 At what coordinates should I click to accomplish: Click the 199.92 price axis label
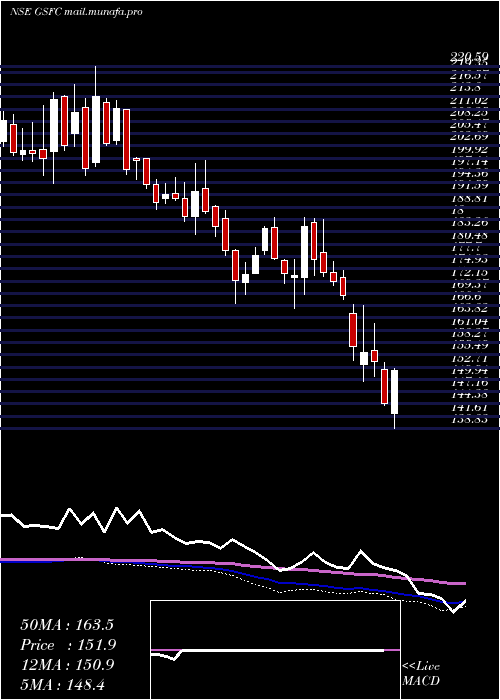pos(469,149)
